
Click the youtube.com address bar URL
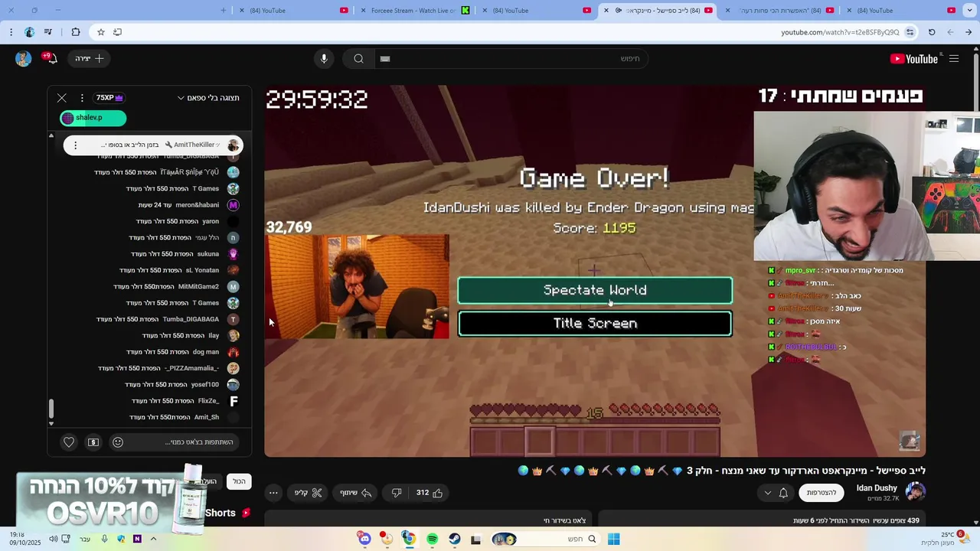pyautogui.click(x=840, y=32)
